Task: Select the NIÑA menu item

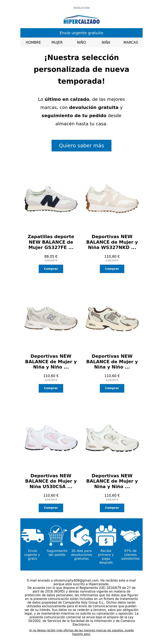Action: click(x=106, y=42)
